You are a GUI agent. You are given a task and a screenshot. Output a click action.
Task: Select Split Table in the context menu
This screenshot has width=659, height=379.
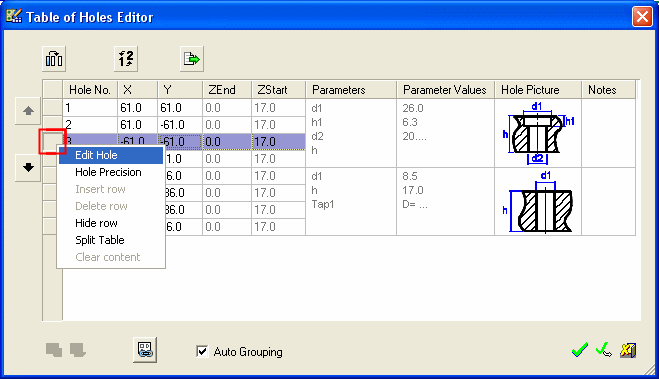pyautogui.click(x=111, y=240)
